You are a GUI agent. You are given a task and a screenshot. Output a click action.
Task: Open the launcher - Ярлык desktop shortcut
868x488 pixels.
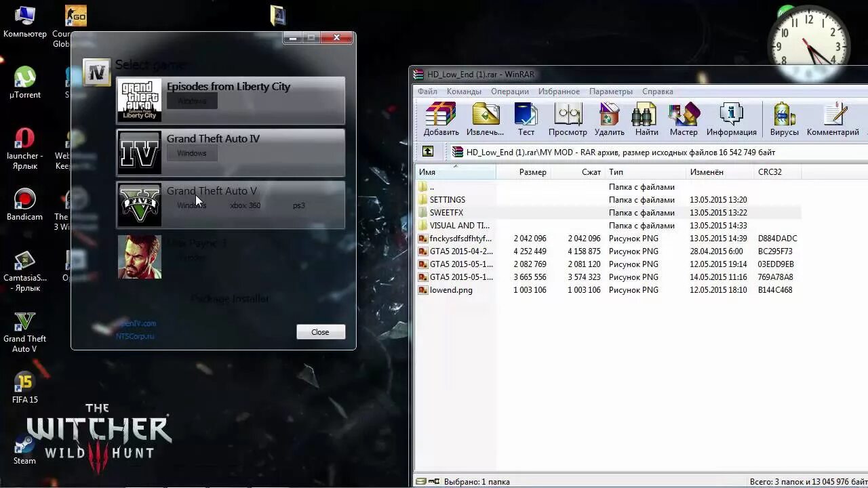tap(25, 149)
